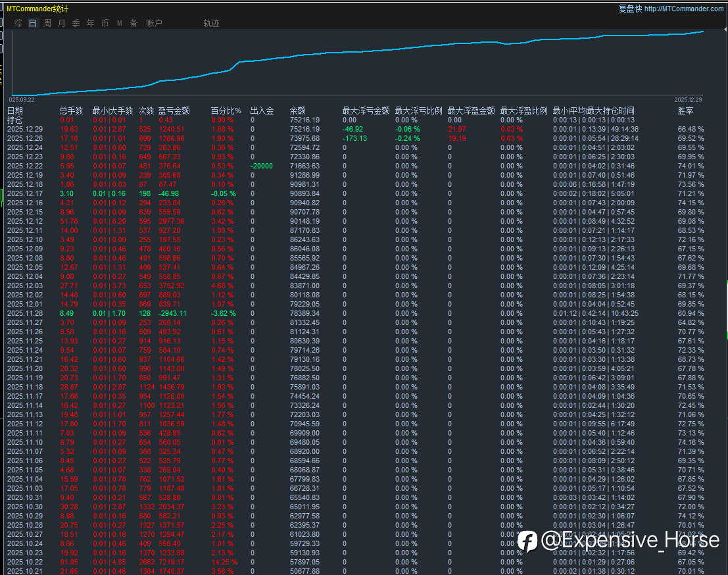The image size is (728, 575).
Task: Click the 盈亏金额 column header
Action: [x=174, y=111]
